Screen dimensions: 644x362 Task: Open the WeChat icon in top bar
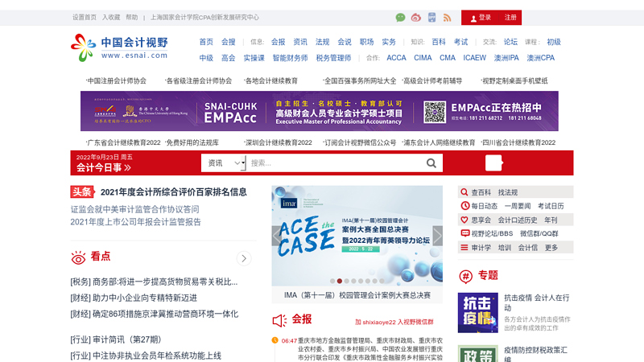click(400, 17)
